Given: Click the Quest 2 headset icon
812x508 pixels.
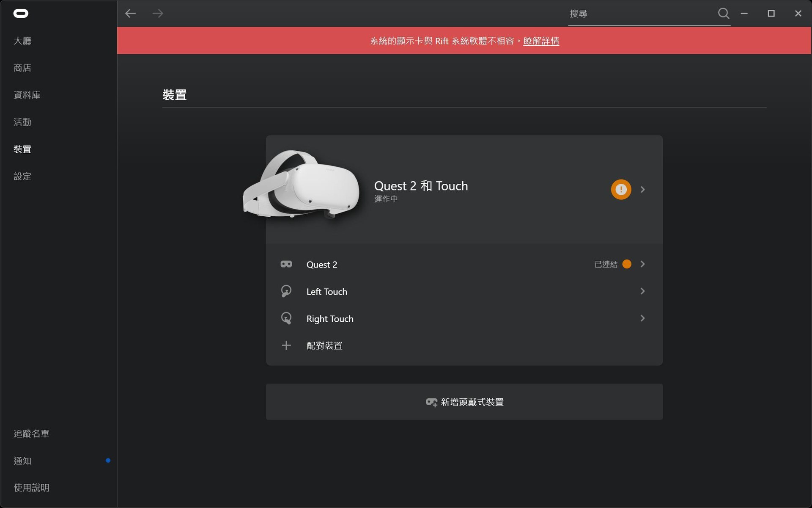Looking at the screenshot, I should (286, 264).
